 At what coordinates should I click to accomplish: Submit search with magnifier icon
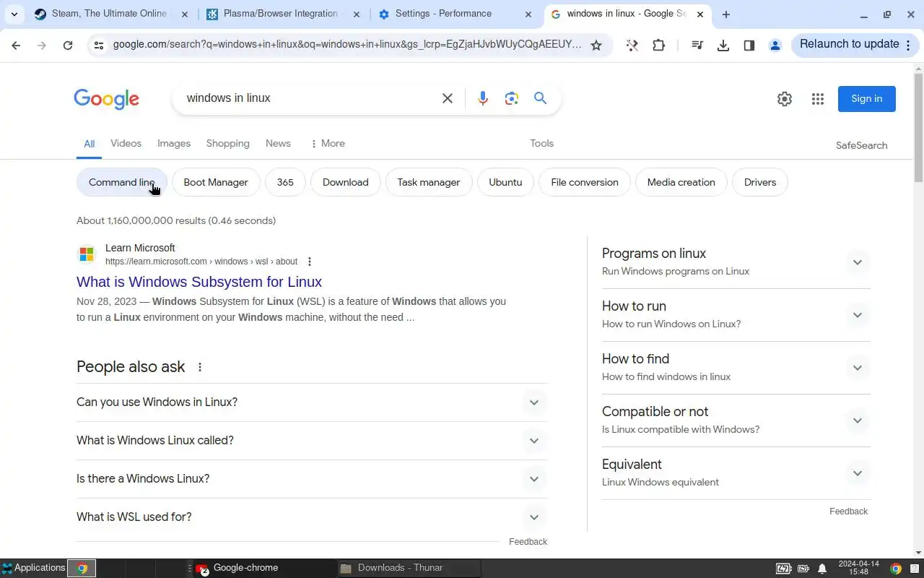point(540,98)
